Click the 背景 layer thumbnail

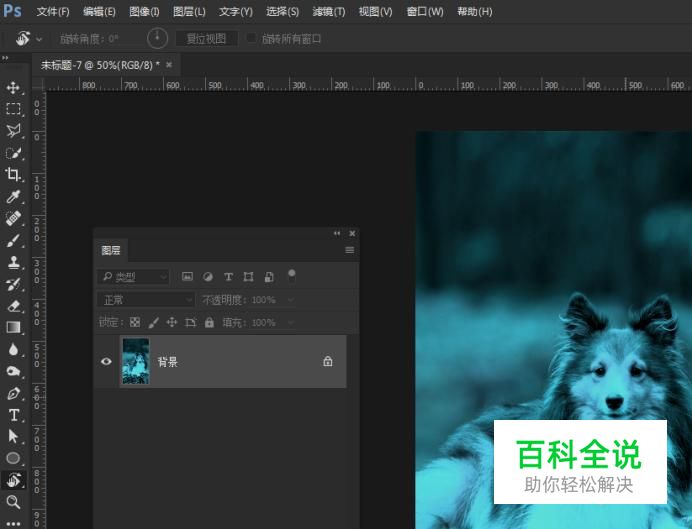coord(136,361)
